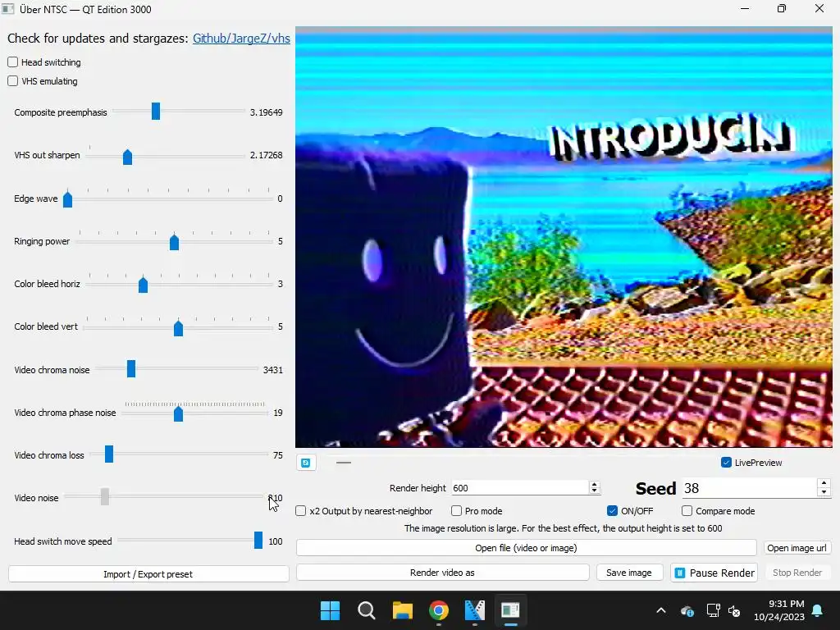Decrease the Seed value with the down arrow
This screenshot has height=630, width=840.
pos(824,492)
